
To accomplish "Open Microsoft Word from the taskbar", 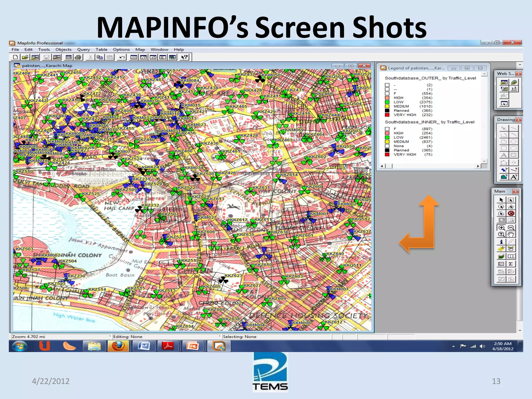I will click(x=143, y=346).
